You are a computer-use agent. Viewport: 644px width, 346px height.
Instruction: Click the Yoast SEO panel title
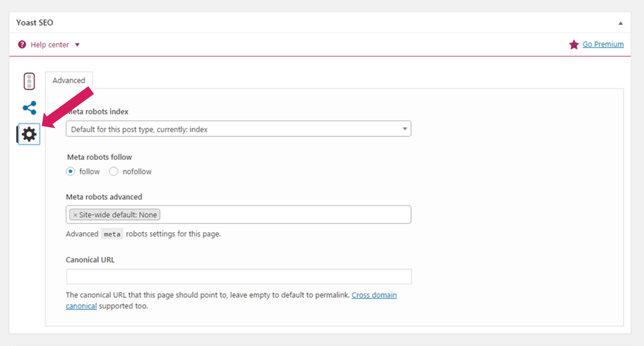pos(35,23)
